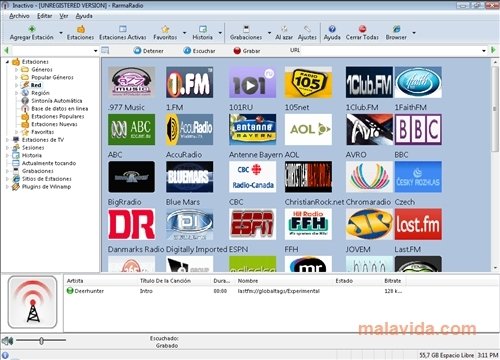Select the Deerhunter track row
Viewport: 500px width, 360px height.
[x=234, y=291]
